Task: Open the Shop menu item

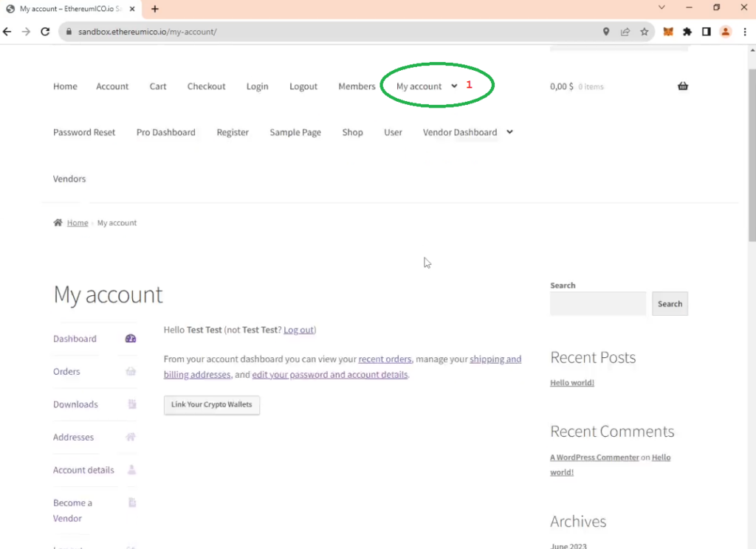Action: (x=352, y=133)
